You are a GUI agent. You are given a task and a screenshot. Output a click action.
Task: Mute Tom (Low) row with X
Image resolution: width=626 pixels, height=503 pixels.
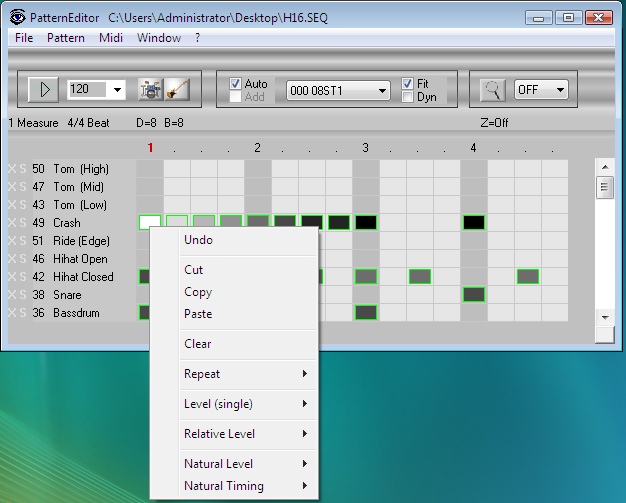coord(12,205)
